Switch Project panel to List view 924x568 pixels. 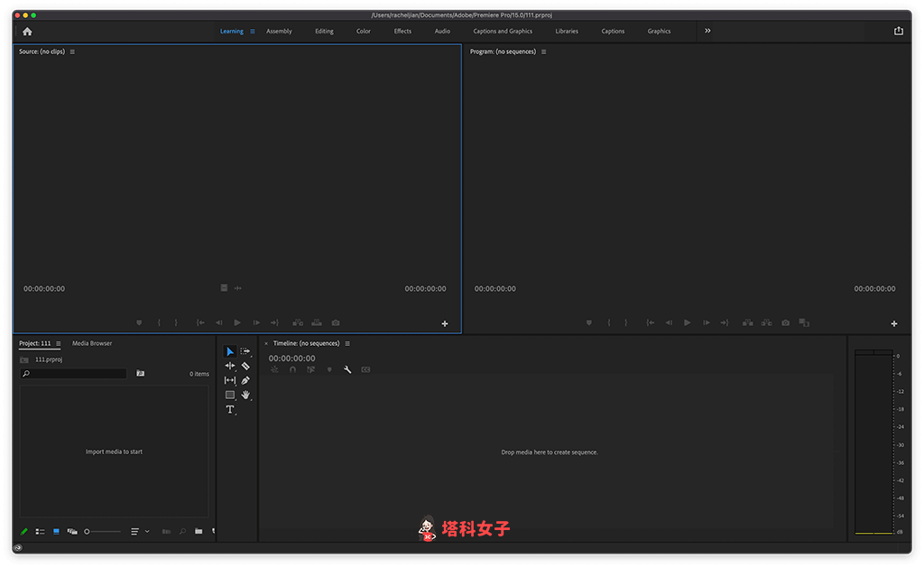pos(41,531)
